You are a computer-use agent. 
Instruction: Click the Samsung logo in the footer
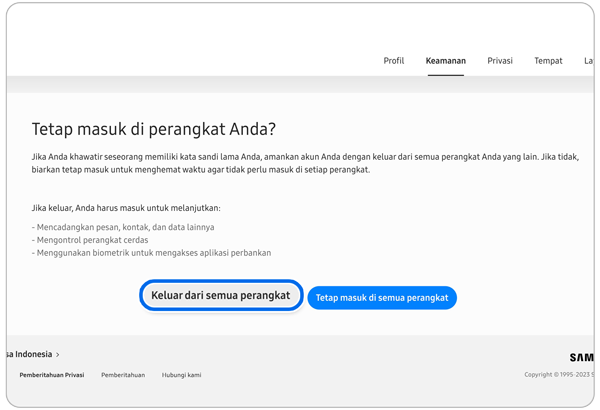tap(581, 357)
